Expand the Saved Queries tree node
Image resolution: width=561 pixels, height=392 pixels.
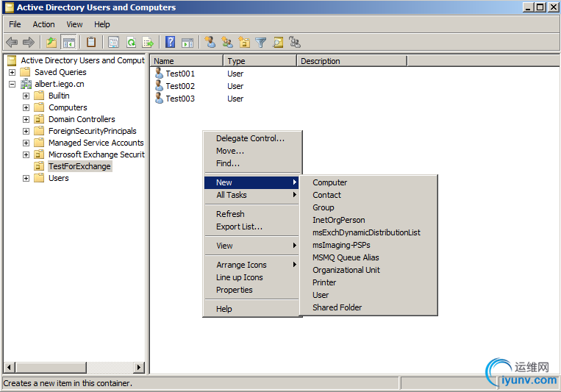coord(12,72)
